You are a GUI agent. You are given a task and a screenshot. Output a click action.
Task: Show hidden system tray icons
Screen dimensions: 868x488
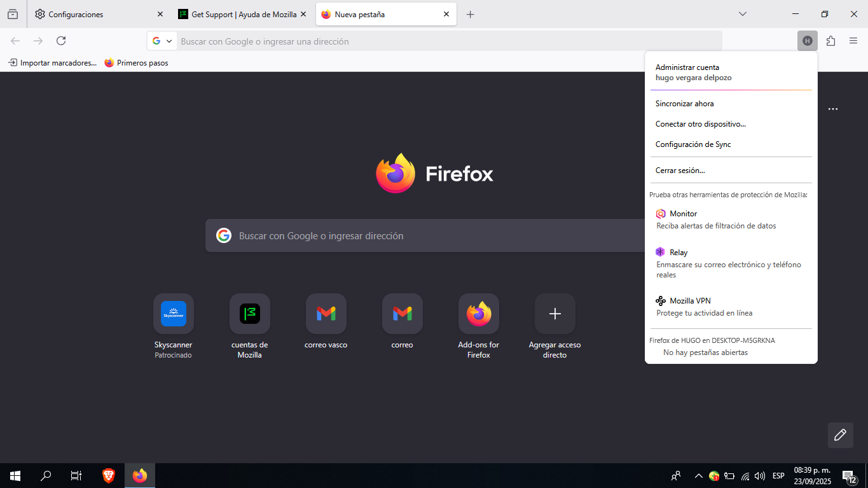[x=698, y=476]
